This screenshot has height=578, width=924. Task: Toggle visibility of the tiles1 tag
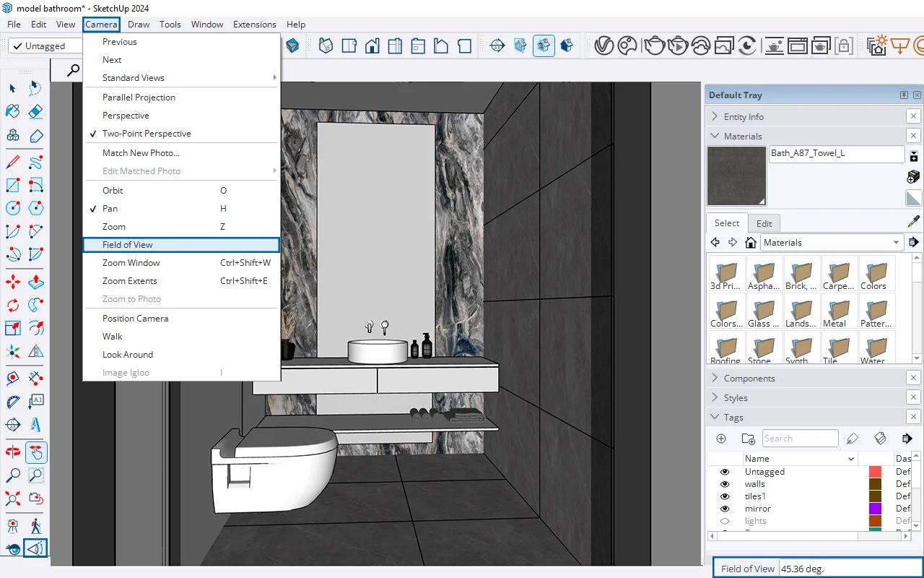725,496
